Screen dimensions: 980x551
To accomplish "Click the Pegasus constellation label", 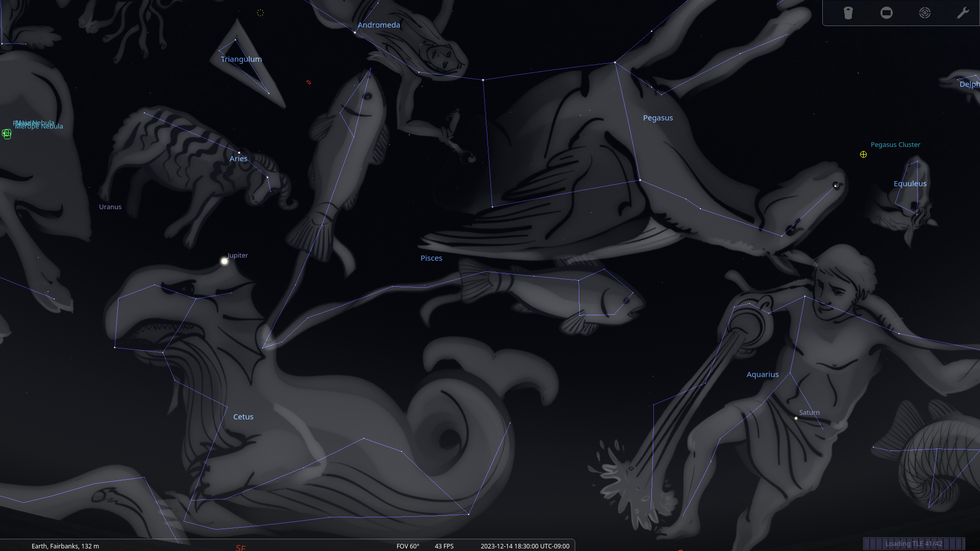I will click(657, 118).
